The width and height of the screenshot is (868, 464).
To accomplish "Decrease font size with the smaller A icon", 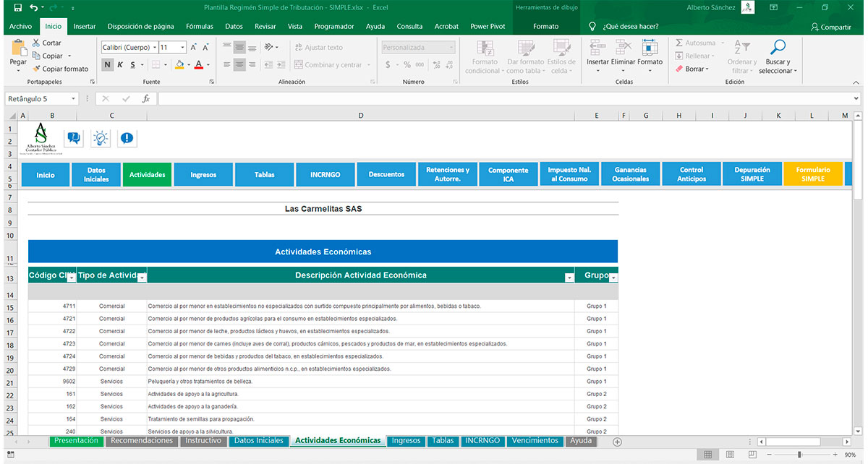I will pyautogui.click(x=205, y=47).
